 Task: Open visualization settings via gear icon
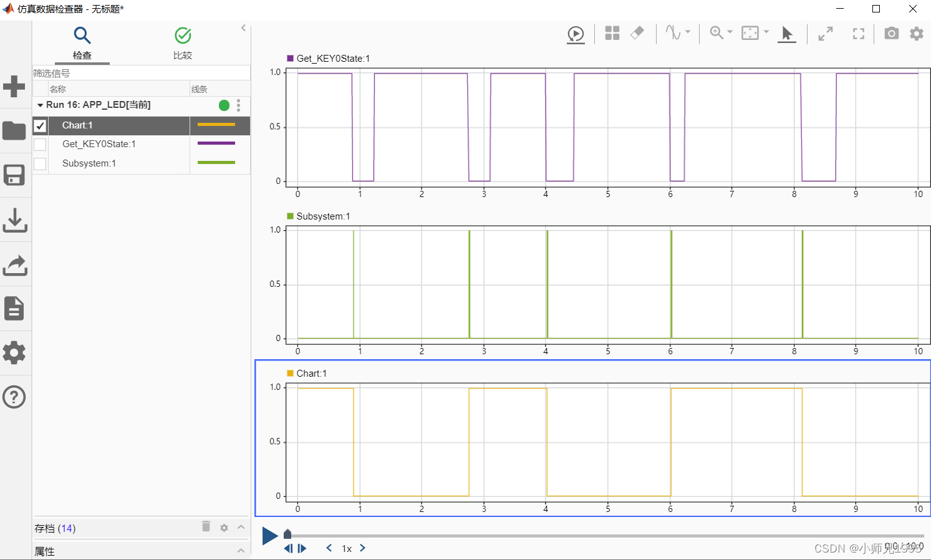tap(916, 34)
